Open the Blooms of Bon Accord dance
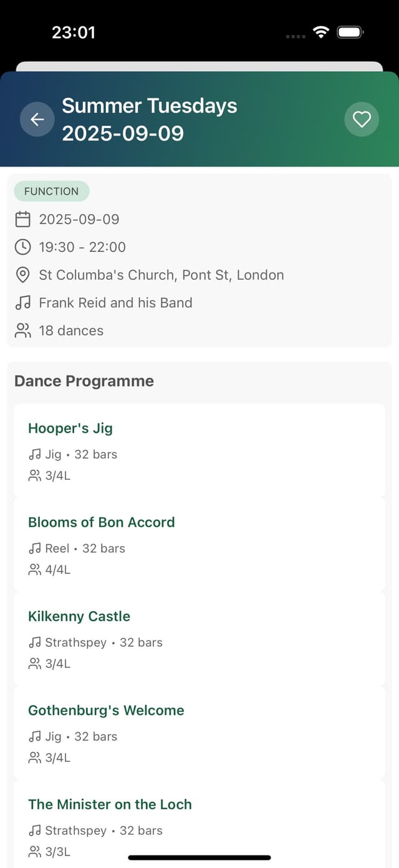Viewport: 399px width, 868px height. point(102,522)
